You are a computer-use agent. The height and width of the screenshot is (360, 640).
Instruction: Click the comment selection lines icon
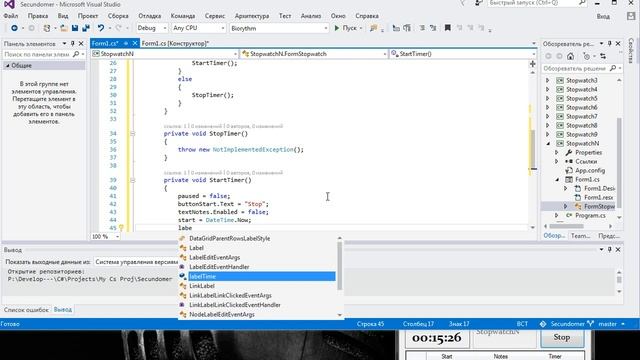coord(422,28)
